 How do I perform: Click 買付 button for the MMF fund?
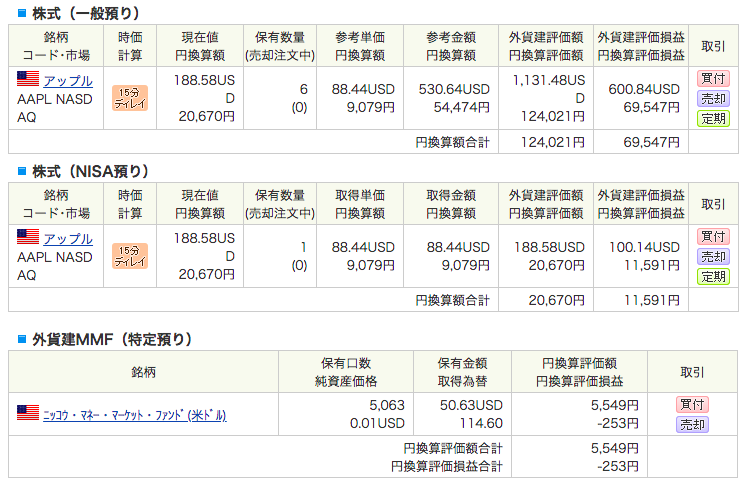(x=692, y=404)
